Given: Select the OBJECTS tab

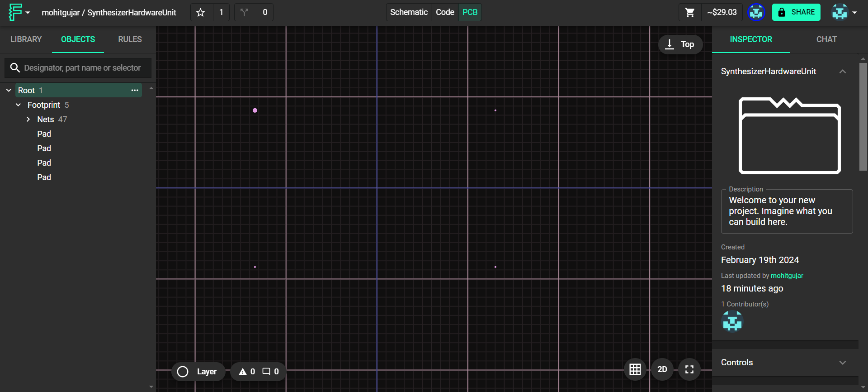Looking at the screenshot, I should [78, 39].
